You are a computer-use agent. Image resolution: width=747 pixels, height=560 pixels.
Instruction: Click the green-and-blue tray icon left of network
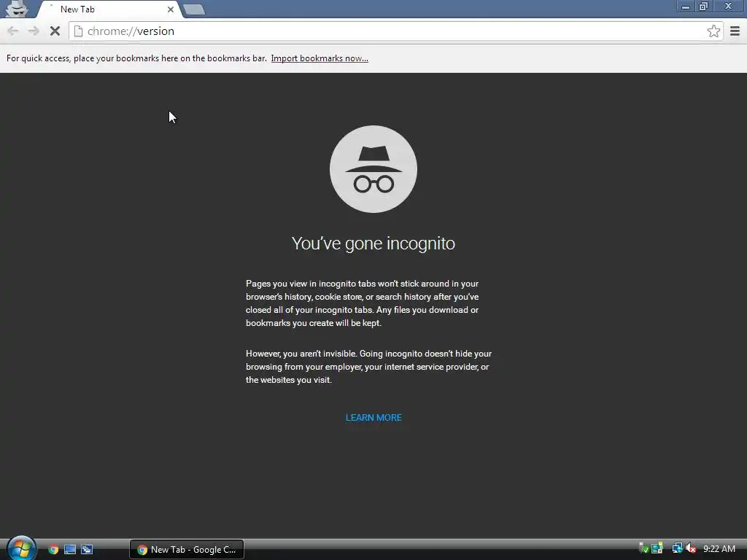657,548
